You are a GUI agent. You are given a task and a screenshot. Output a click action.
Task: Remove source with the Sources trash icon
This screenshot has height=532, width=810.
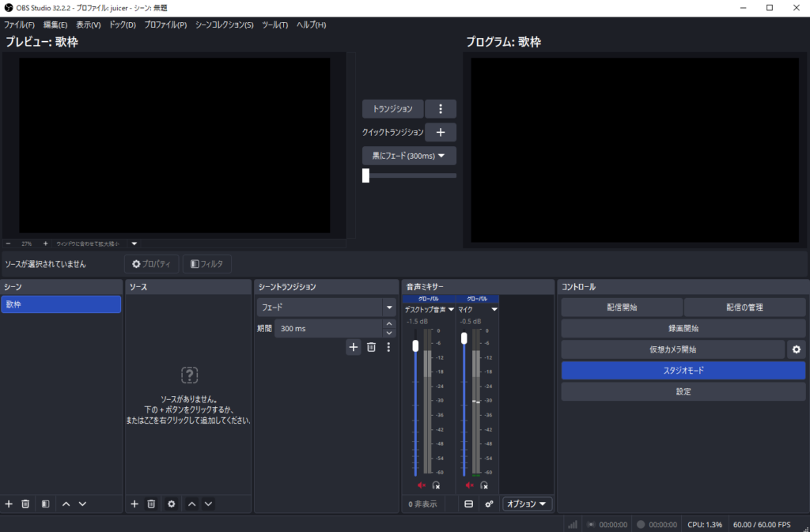151,504
